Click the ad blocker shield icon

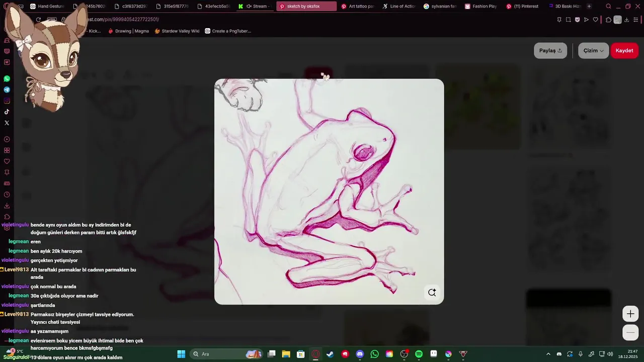point(577,20)
